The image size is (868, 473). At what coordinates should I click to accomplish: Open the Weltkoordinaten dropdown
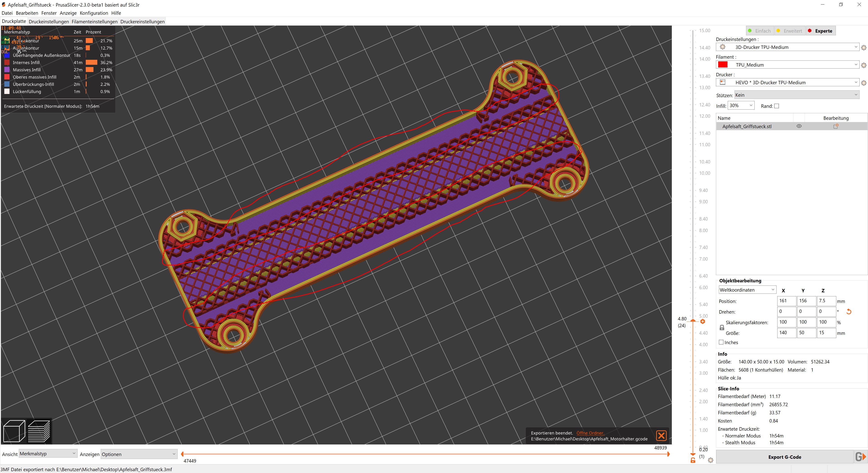747,290
